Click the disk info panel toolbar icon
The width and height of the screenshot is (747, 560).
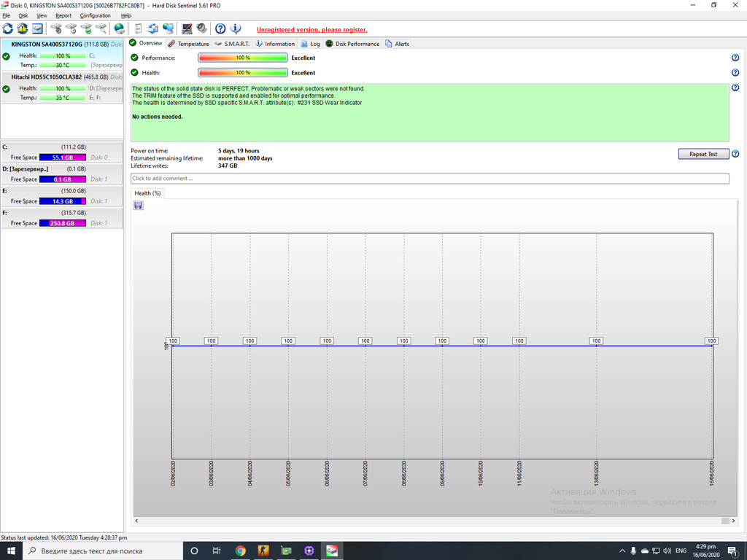(x=37, y=28)
